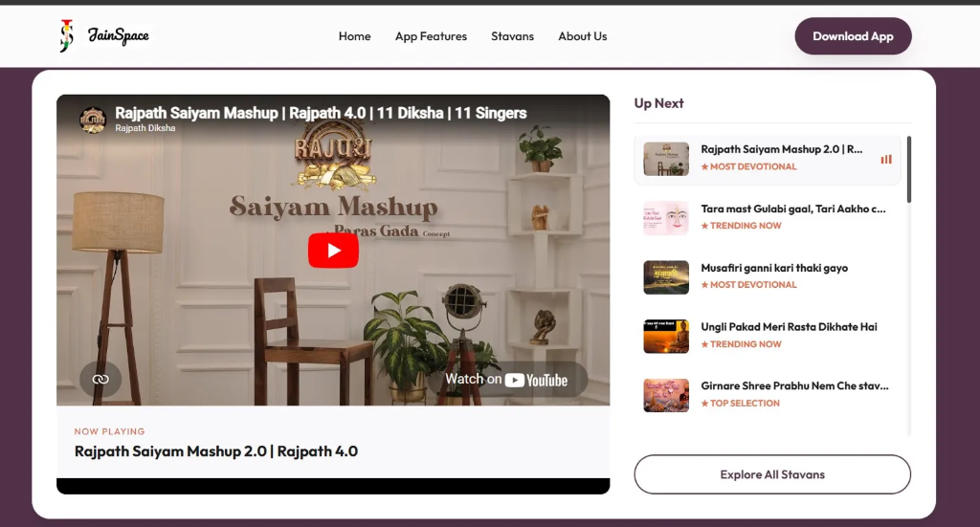Click the Download App button
Image resolution: width=980 pixels, height=527 pixels.
point(853,36)
